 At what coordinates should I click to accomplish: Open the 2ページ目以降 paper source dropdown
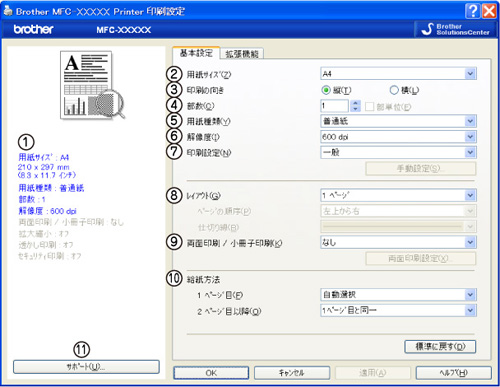[398, 310]
